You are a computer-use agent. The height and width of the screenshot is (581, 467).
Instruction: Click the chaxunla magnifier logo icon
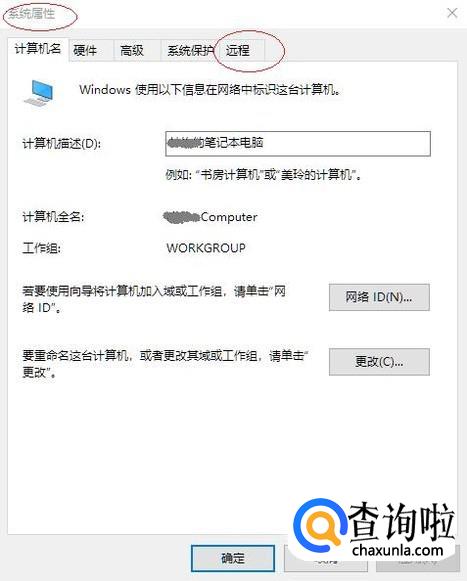[x=320, y=527]
